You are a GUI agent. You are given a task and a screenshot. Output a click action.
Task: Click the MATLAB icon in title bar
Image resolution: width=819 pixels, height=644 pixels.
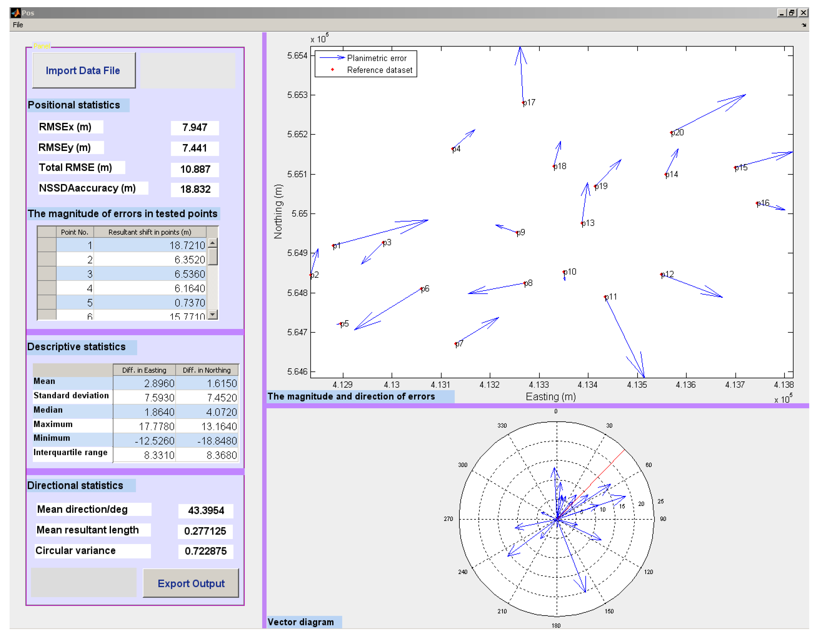16,13
